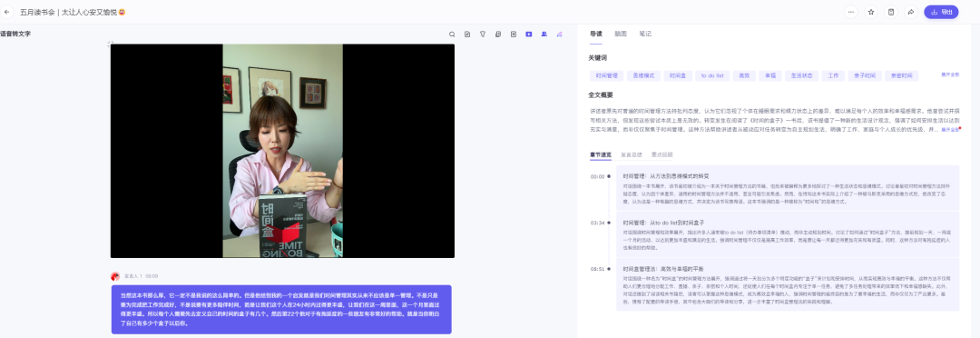Search the transcript with the magnifier icon
Image resolution: width=980 pixels, height=338 pixels.
coord(452,35)
